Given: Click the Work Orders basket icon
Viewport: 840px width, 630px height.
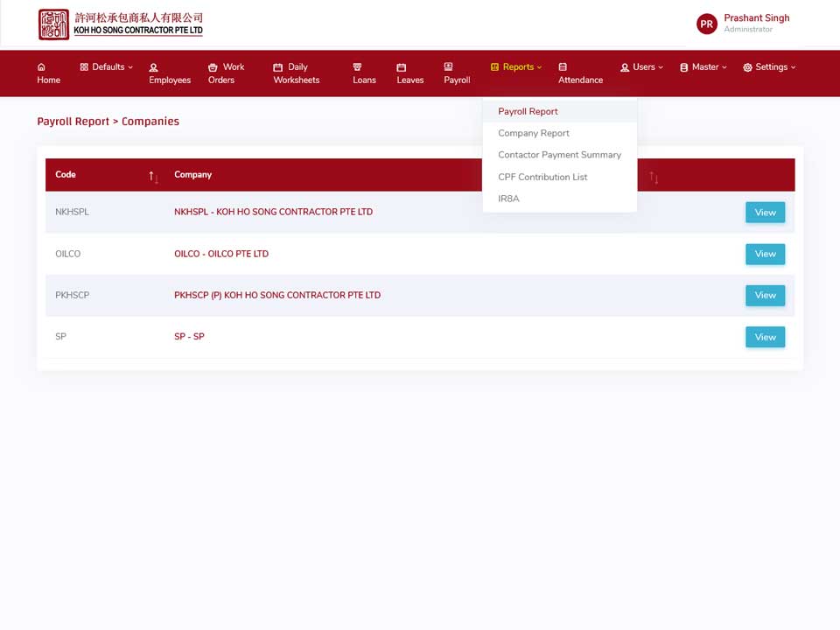Looking at the screenshot, I should pyautogui.click(x=213, y=67).
